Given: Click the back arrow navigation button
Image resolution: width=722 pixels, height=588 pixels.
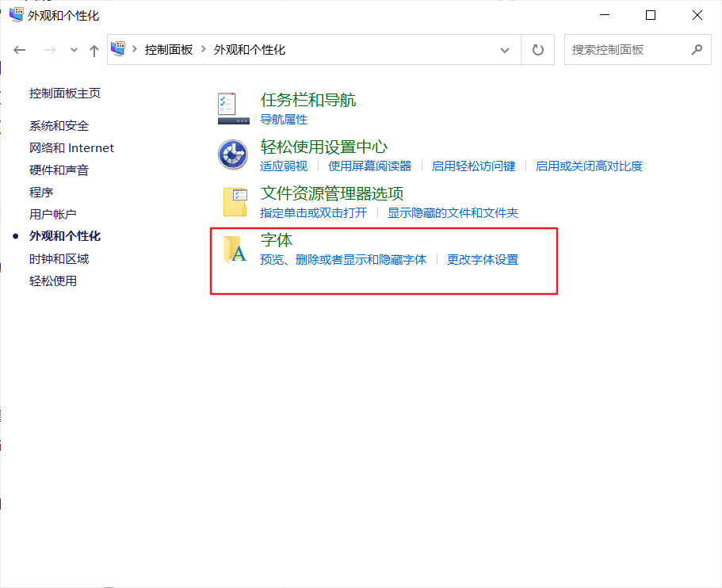Looking at the screenshot, I should tap(21, 50).
